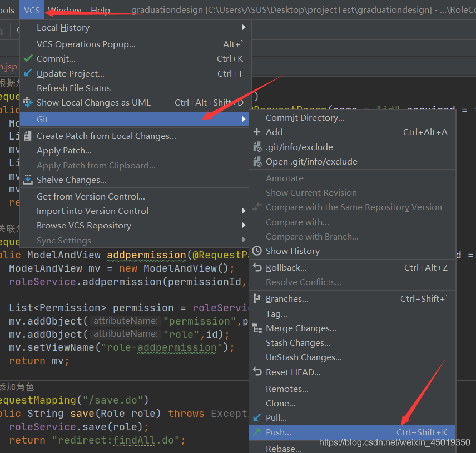Open the Help menu
This screenshot has width=476, height=453.
pos(101,10)
